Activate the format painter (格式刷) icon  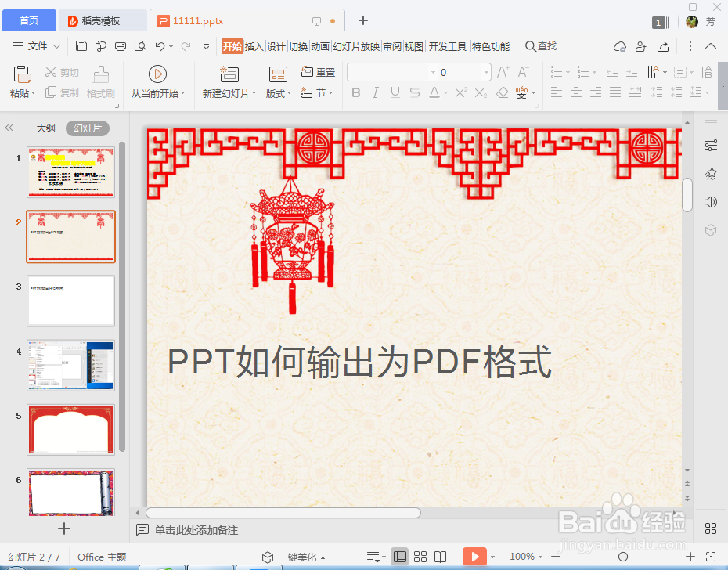100,81
